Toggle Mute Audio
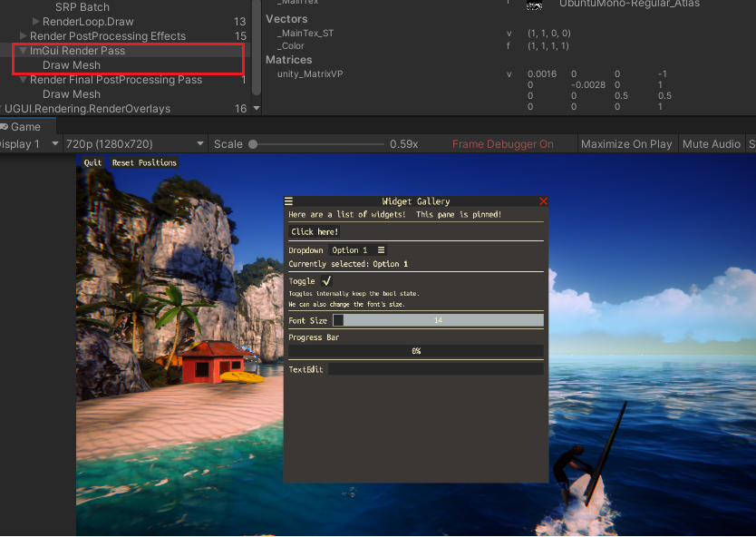Image resolution: width=756 pixels, height=537 pixels. pyautogui.click(x=712, y=144)
